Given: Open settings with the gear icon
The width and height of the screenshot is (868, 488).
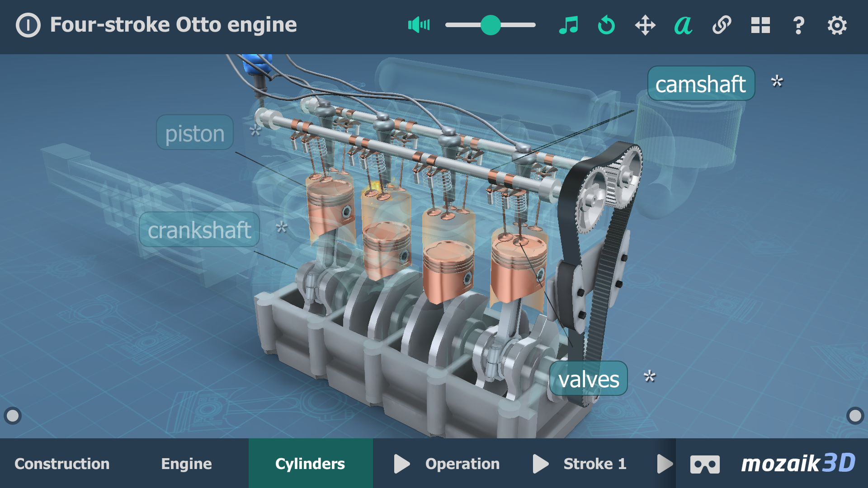Looking at the screenshot, I should click(x=837, y=25).
